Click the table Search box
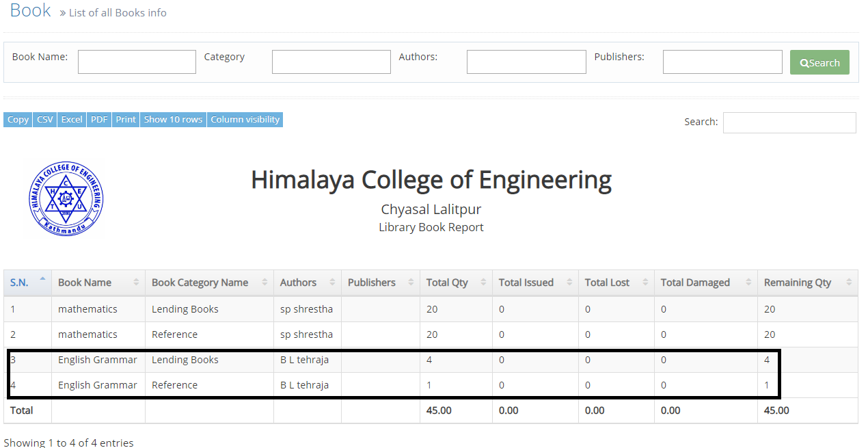Viewport: 868px width, 448px height. pyautogui.click(x=789, y=122)
